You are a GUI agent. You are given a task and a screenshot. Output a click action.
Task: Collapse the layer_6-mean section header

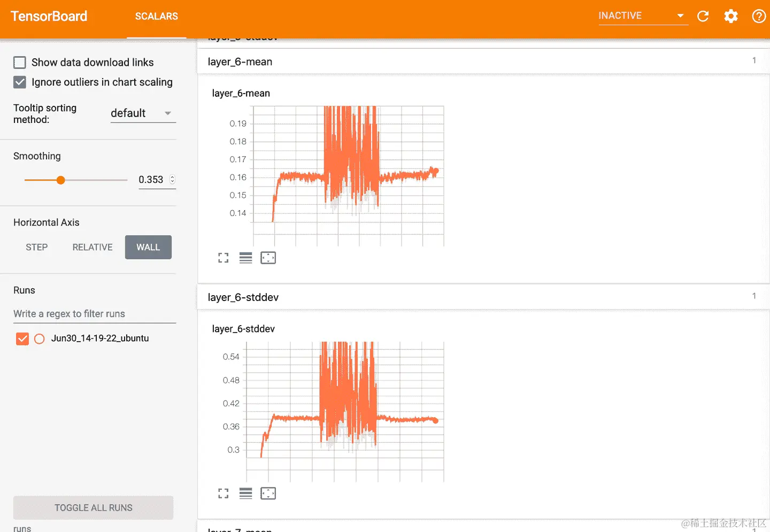coord(483,61)
